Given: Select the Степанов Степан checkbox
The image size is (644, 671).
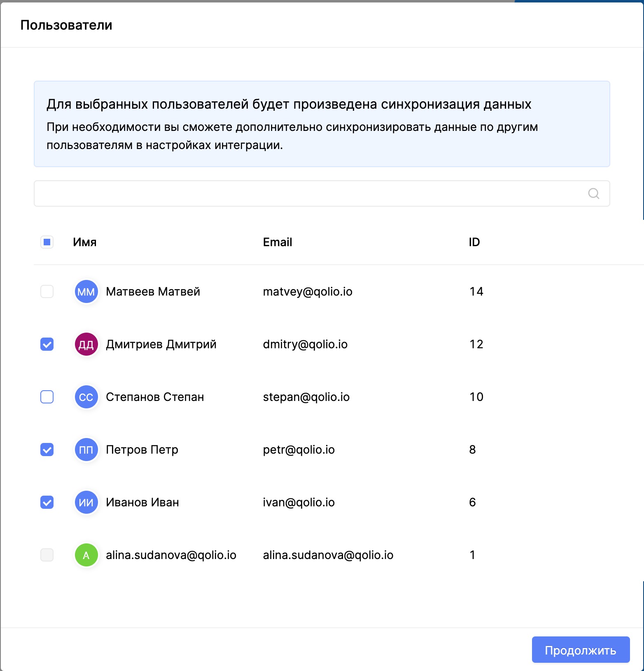Looking at the screenshot, I should pos(47,397).
